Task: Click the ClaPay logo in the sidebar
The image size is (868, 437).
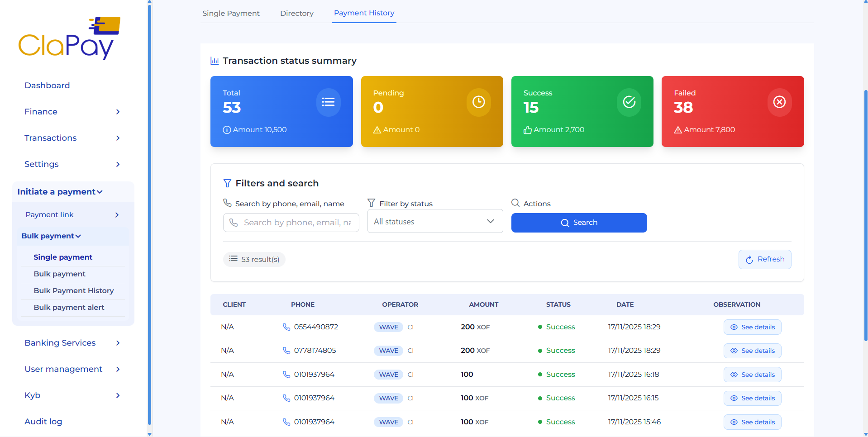Action: click(x=69, y=38)
